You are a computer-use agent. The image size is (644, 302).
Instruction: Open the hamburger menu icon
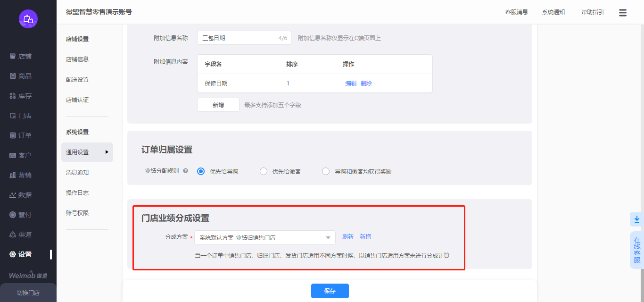click(623, 13)
